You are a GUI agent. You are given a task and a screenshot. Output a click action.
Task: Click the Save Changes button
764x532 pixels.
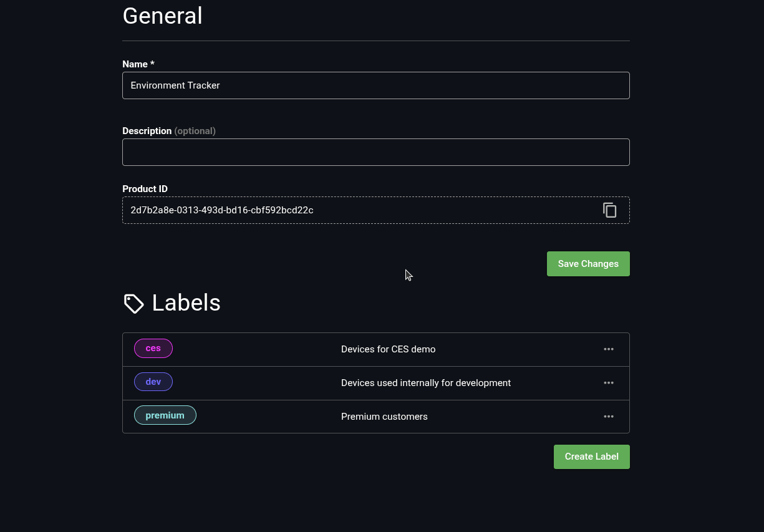(x=588, y=263)
